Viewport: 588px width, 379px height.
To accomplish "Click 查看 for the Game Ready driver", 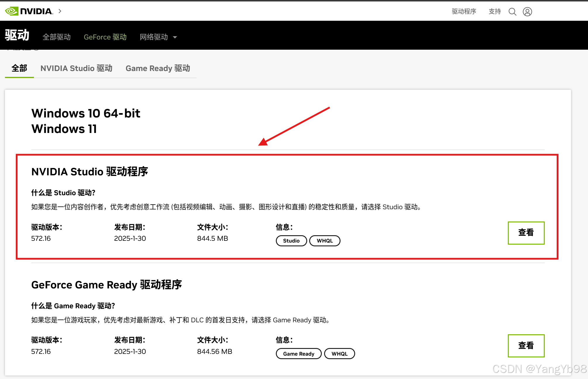I will click(526, 346).
